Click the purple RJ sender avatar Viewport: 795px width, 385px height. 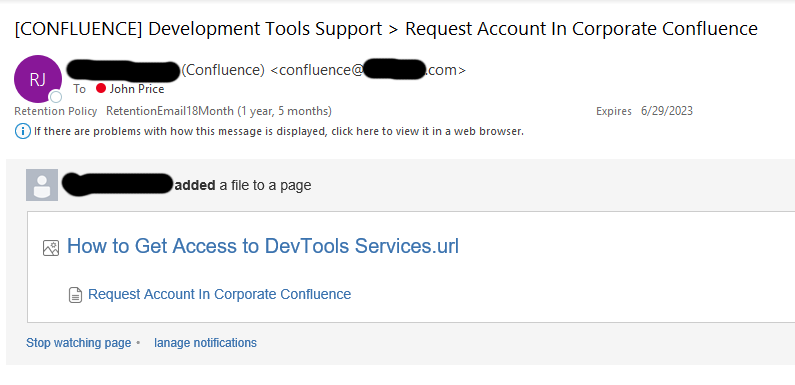(x=38, y=79)
